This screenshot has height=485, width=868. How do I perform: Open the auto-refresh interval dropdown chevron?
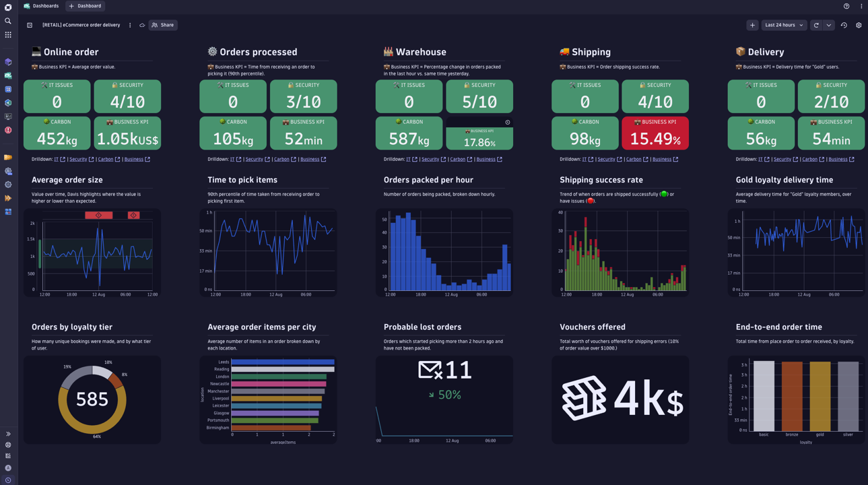(829, 25)
